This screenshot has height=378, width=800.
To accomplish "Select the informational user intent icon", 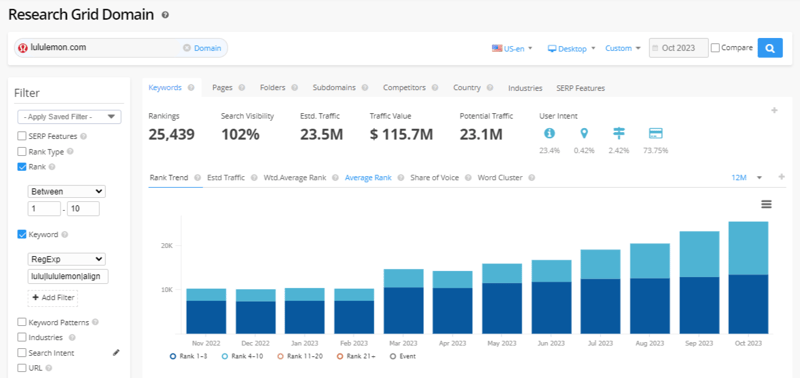I will click(x=549, y=134).
